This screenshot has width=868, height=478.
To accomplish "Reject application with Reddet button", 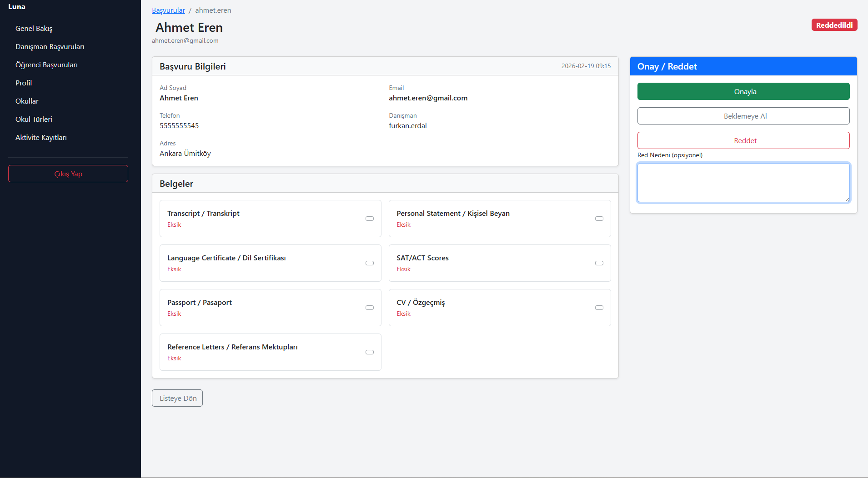I will click(743, 140).
